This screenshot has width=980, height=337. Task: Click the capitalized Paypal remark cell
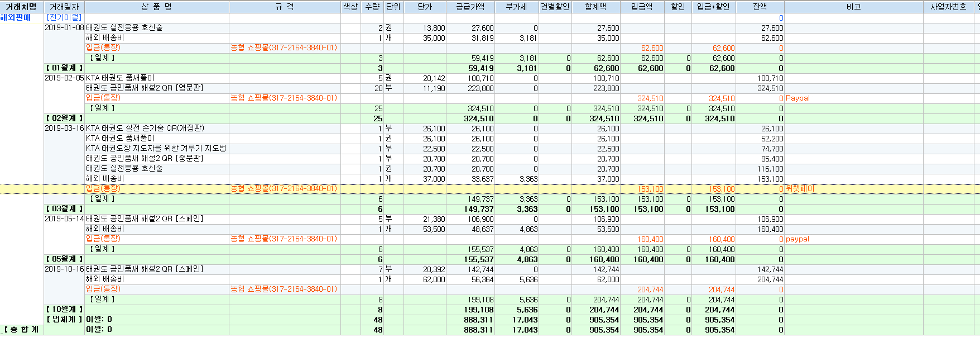(854, 98)
